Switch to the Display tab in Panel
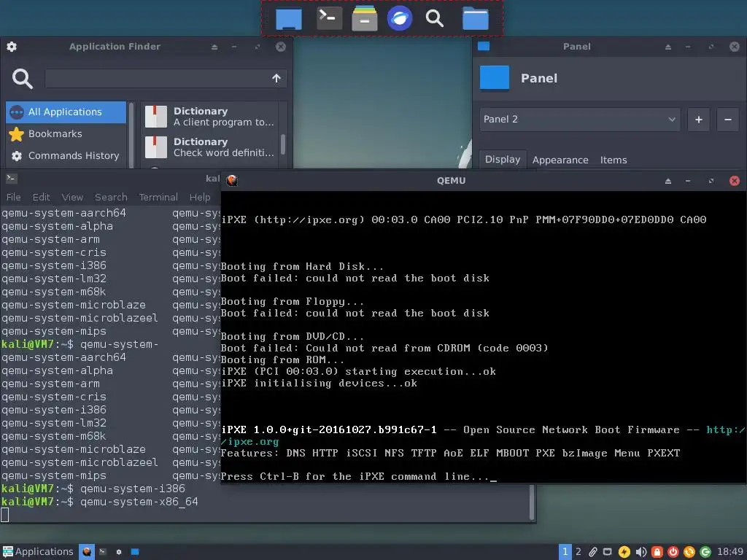This screenshot has width=747, height=560. coord(502,160)
